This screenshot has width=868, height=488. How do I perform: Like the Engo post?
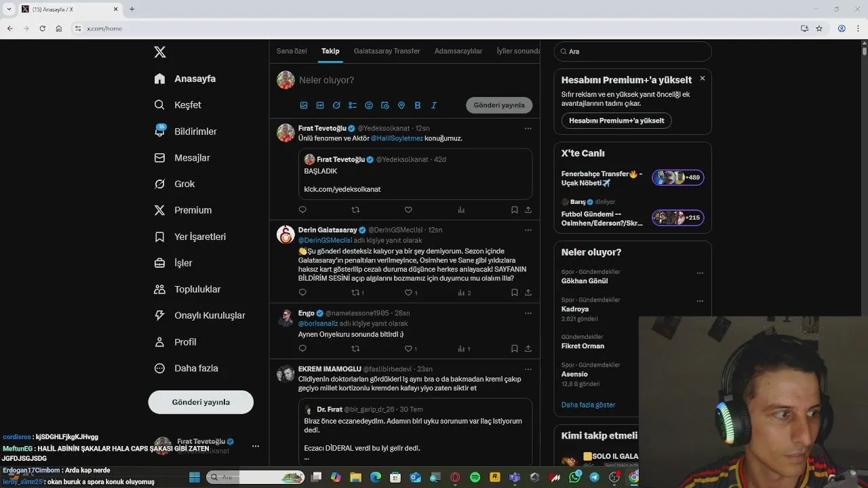[x=408, y=348]
